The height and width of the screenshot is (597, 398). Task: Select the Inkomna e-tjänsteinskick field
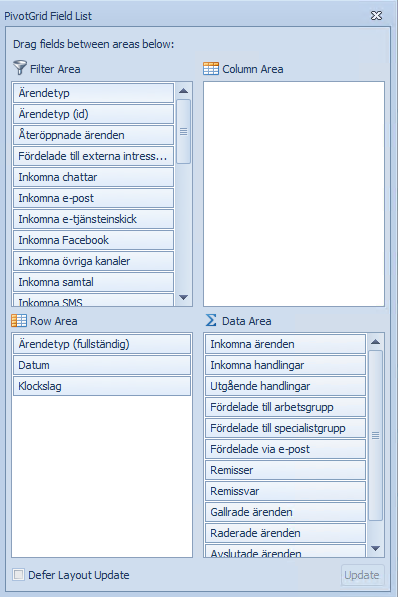pyautogui.click(x=93, y=219)
